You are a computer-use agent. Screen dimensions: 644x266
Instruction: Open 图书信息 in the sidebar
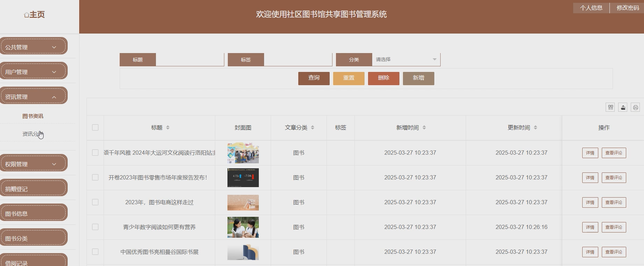pos(33,213)
